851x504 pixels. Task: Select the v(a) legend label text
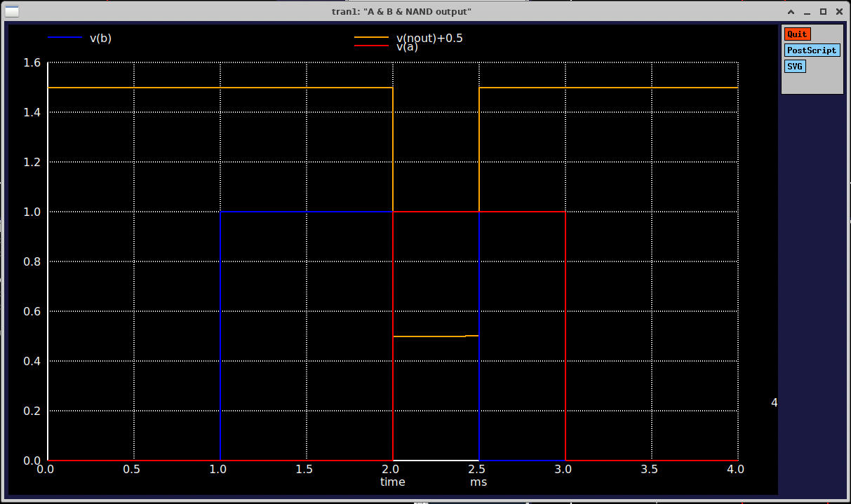click(x=408, y=47)
